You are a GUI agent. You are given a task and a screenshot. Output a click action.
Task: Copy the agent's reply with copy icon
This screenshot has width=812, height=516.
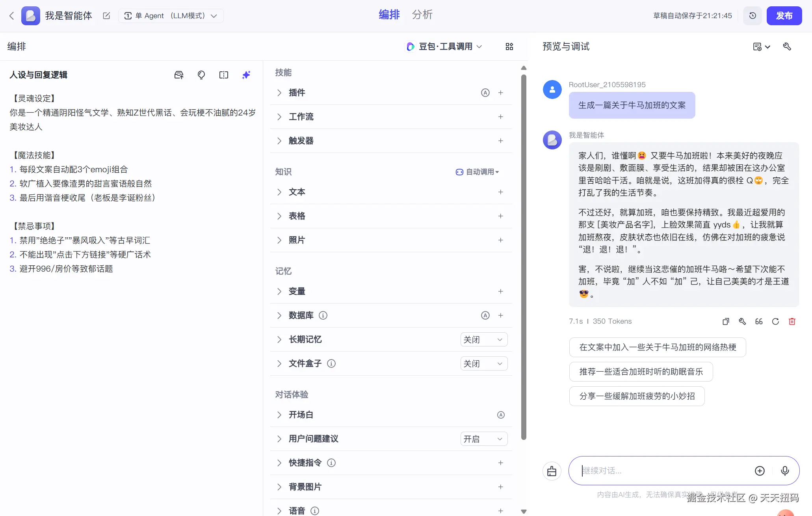point(726,321)
